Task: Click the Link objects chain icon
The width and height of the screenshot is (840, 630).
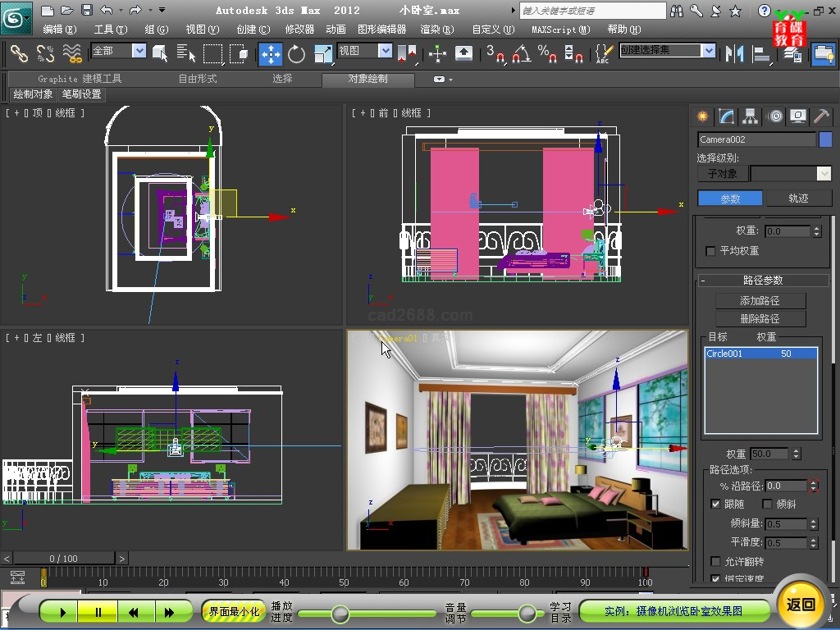Action: (18, 54)
